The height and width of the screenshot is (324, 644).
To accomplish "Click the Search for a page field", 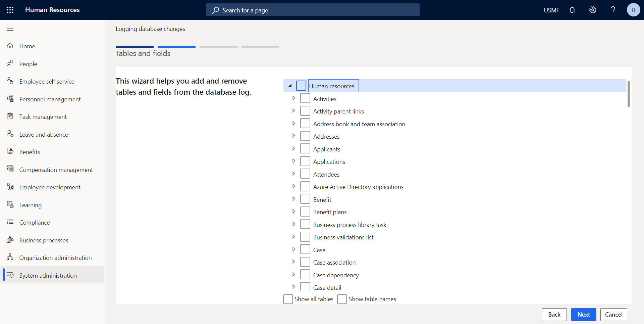I will pyautogui.click(x=312, y=10).
